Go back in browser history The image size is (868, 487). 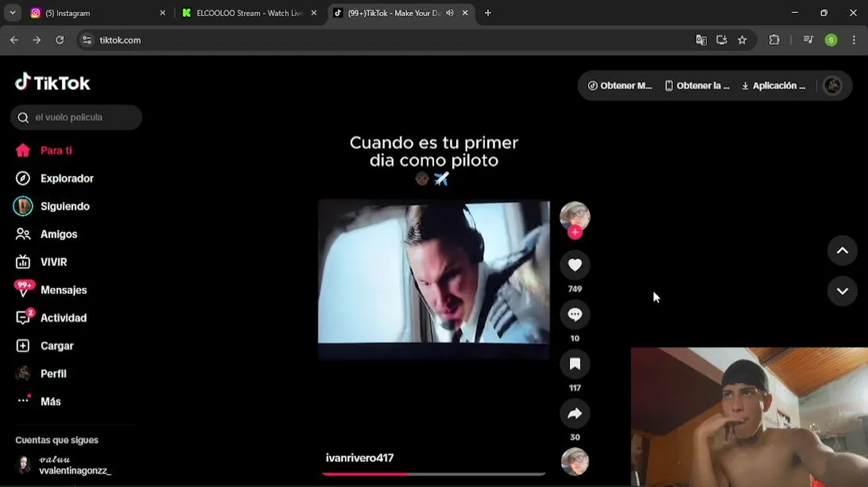click(x=14, y=40)
